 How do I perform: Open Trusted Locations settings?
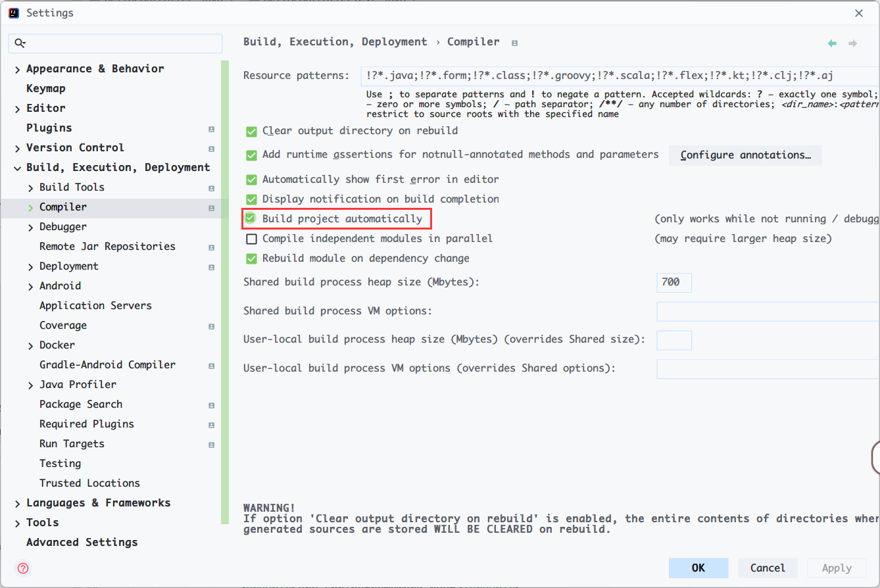point(89,483)
